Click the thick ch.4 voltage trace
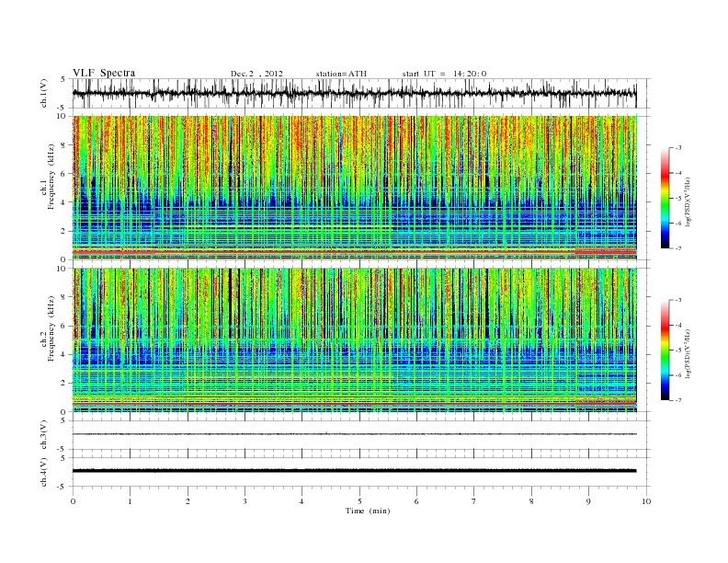Image resolution: width=728 pixels, height=563 pixels. coord(354,471)
